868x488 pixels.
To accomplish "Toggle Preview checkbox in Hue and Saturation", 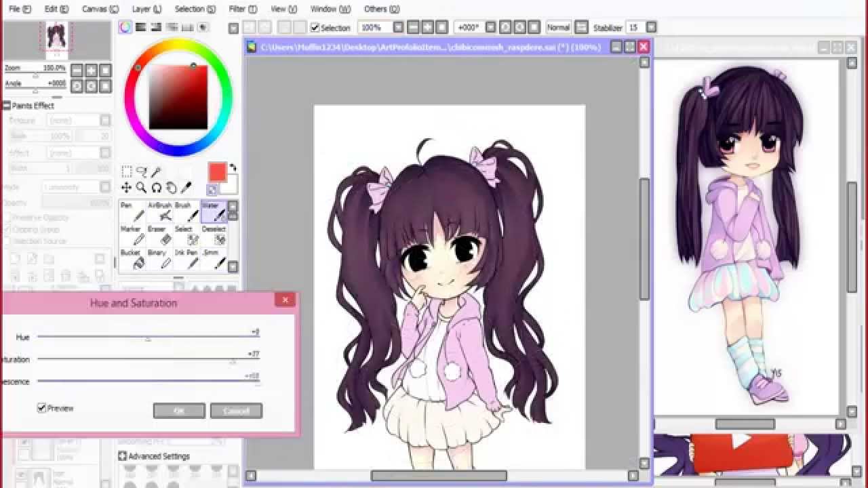I will (x=42, y=408).
